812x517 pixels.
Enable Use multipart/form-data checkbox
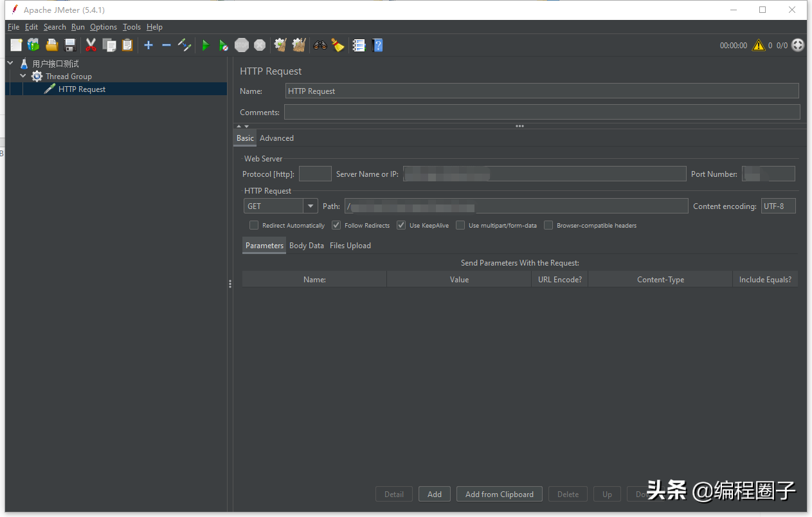460,225
